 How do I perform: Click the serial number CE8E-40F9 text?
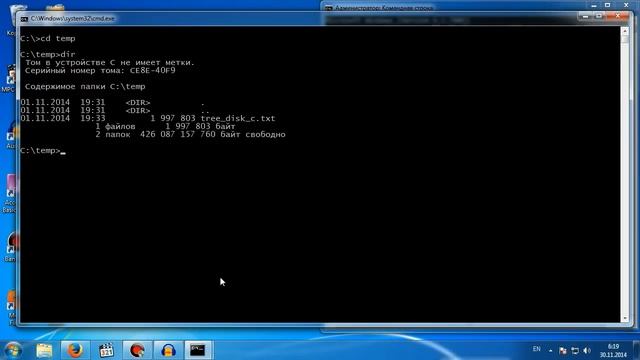pos(153,70)
